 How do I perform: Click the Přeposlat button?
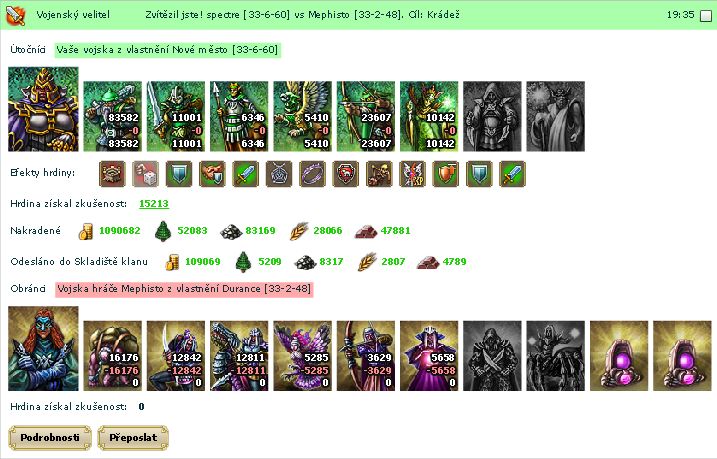click(133, 438)
